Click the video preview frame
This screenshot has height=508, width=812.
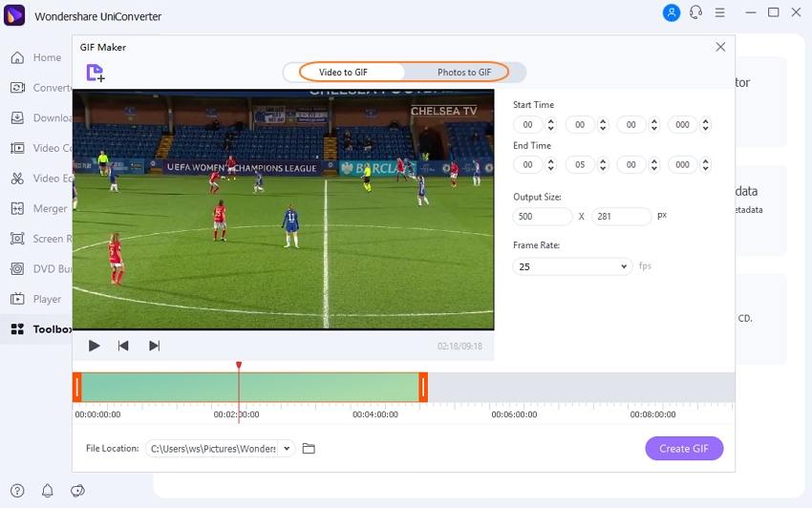pos(284,210)
